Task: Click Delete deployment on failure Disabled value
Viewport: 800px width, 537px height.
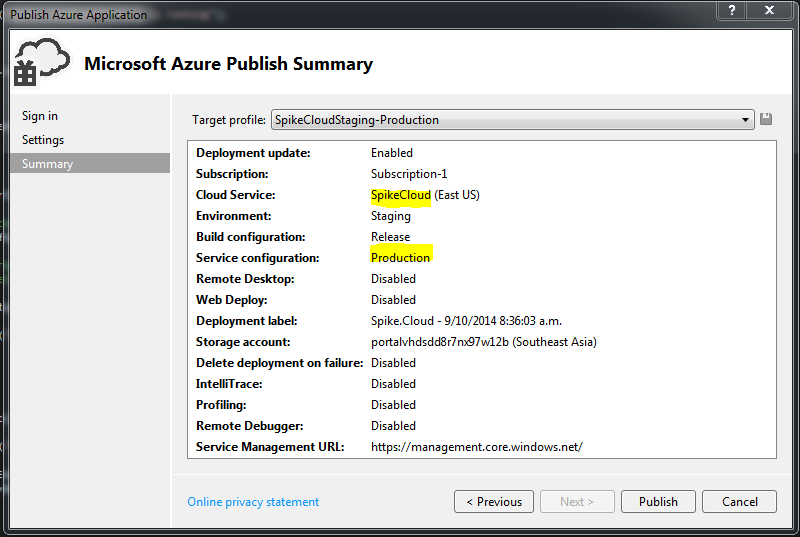Action: (x=393, y=363)
